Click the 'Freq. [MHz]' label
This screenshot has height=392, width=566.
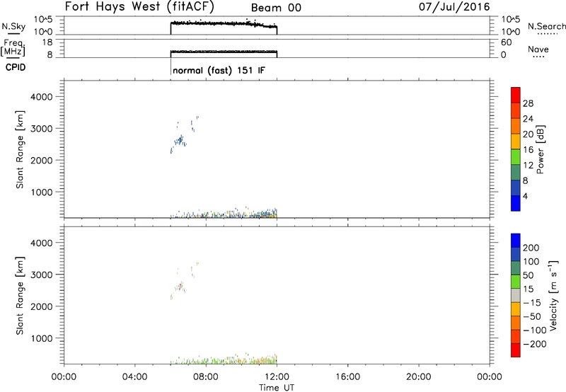coord(13,47)
